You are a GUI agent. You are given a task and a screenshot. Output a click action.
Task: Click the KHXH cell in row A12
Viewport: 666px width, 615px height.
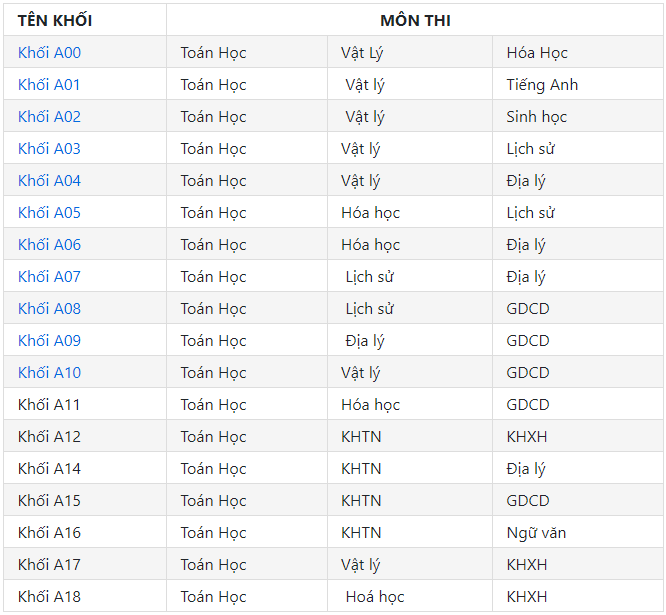click(578, 437)
